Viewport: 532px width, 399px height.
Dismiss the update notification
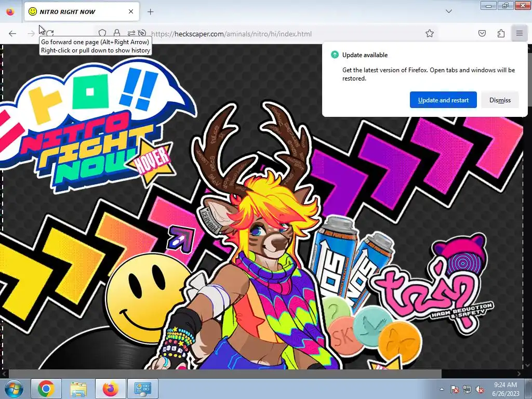(500, 100)
